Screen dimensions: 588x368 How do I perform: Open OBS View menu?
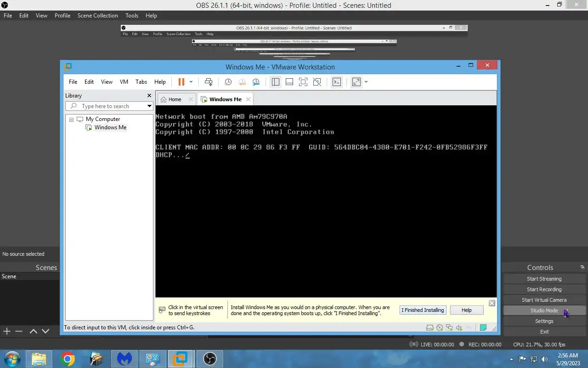click(x=41, y=15)
